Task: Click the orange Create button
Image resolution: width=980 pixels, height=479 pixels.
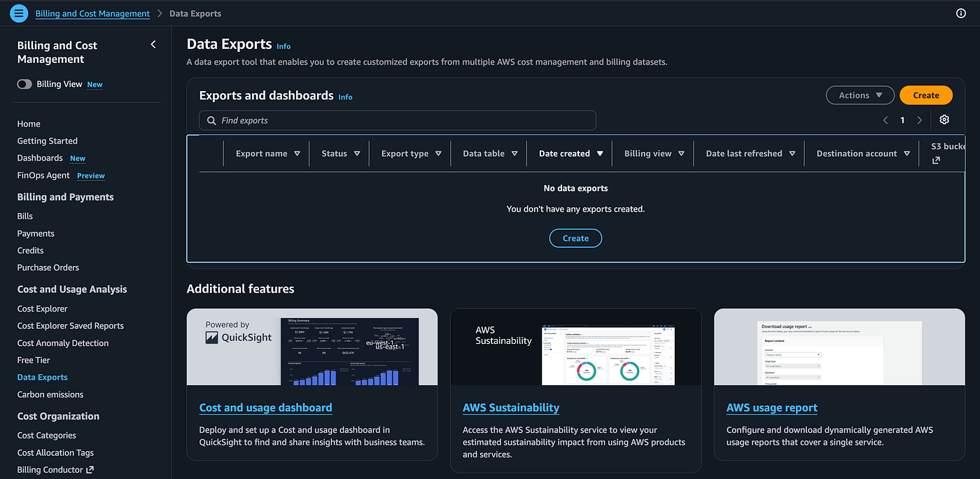Action: [926, 95]
